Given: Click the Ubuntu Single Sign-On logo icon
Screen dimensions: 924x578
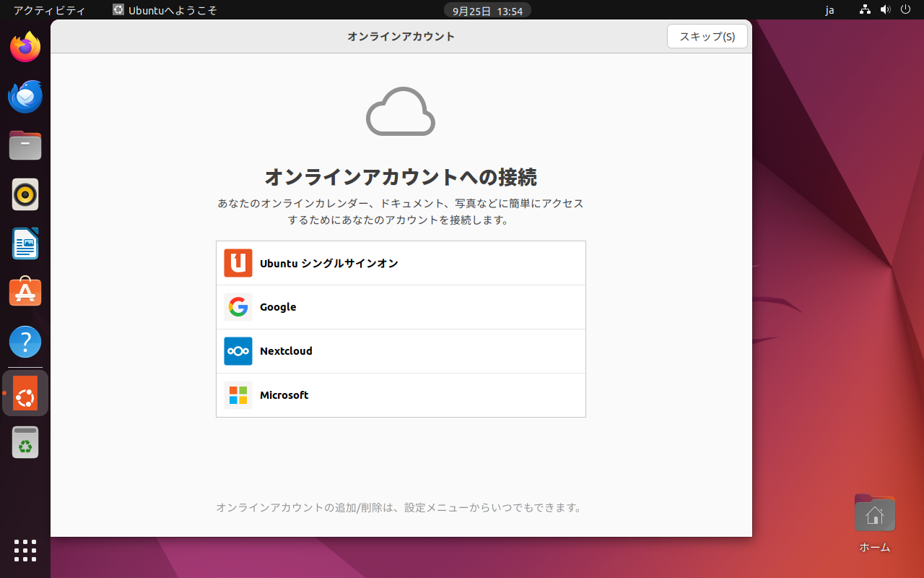Looking at the screenshot, I should 237,263.
